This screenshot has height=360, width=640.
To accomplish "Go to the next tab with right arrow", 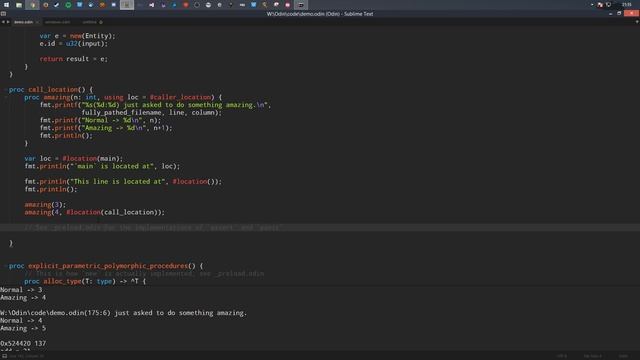I will pos(8,22).
